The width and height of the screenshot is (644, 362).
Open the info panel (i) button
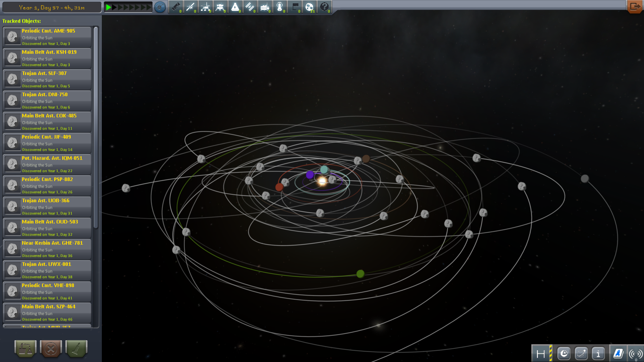pyautogui.click(x=598, y=353)
